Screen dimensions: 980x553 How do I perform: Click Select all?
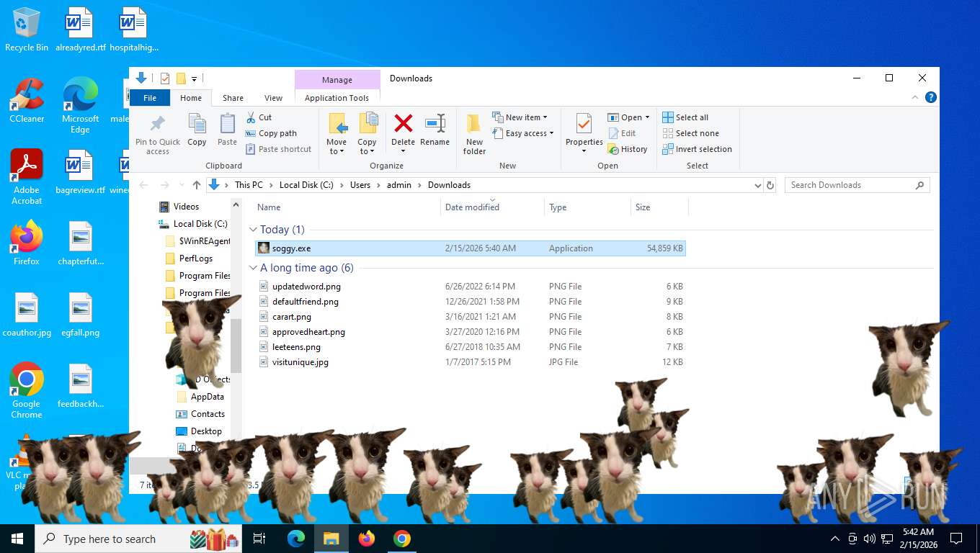click(685, 117)
